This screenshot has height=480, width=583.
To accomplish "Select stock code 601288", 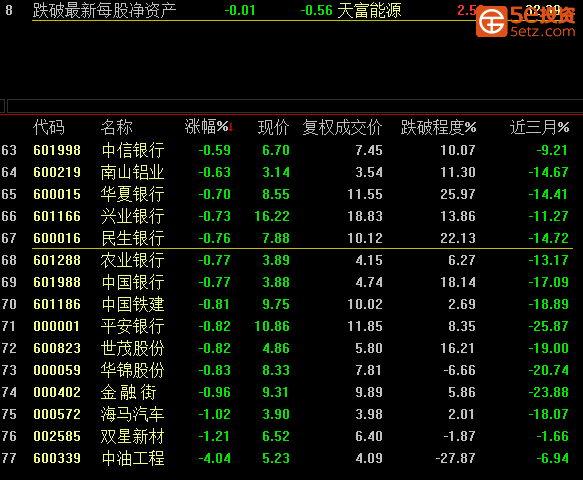I will click(x=57, y=260).
